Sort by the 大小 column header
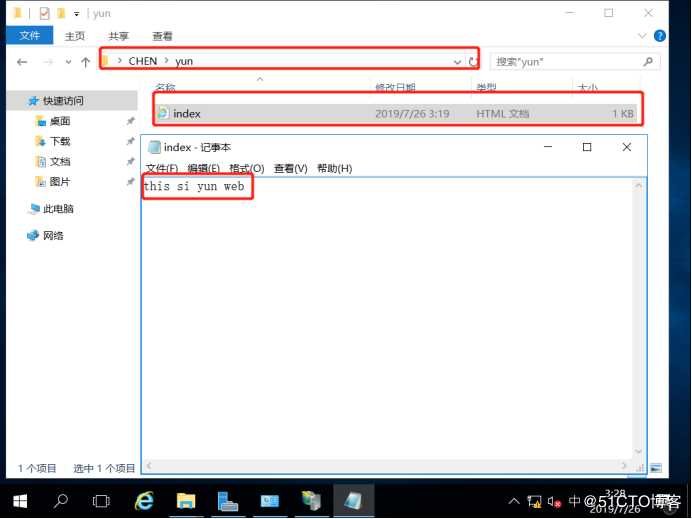 point(587,88)
